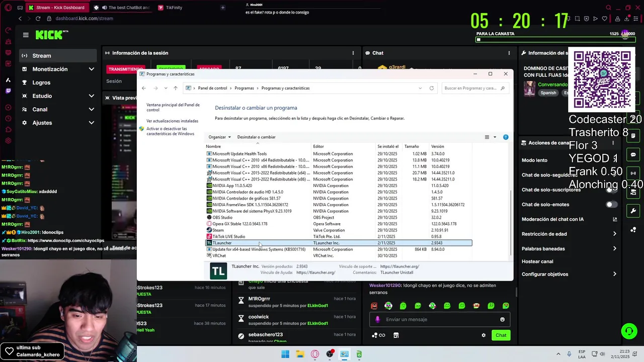Expand the Canal sidebar section
The height and width of the screenshot is (362, 644).
point(92,109)
